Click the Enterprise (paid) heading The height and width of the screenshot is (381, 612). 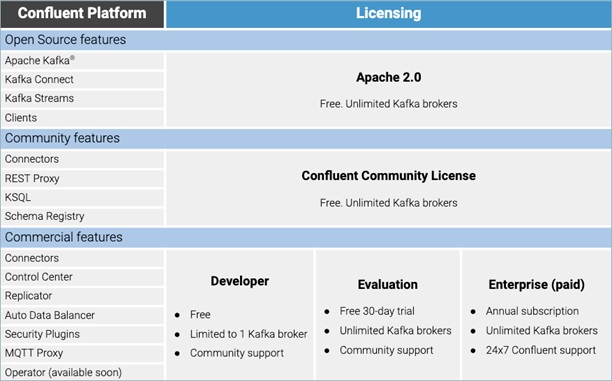coord(537,285)
